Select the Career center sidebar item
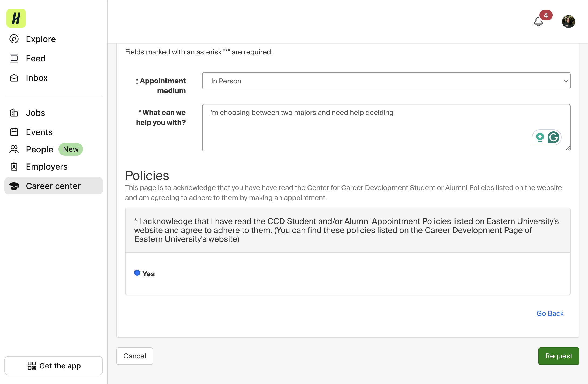The width and height of the screenshot is (588, 384). point(54,186)
